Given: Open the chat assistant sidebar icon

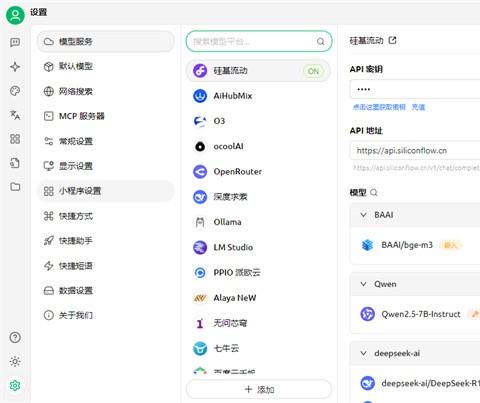Looking at the screenshot, I should click(x=15, y=42).
